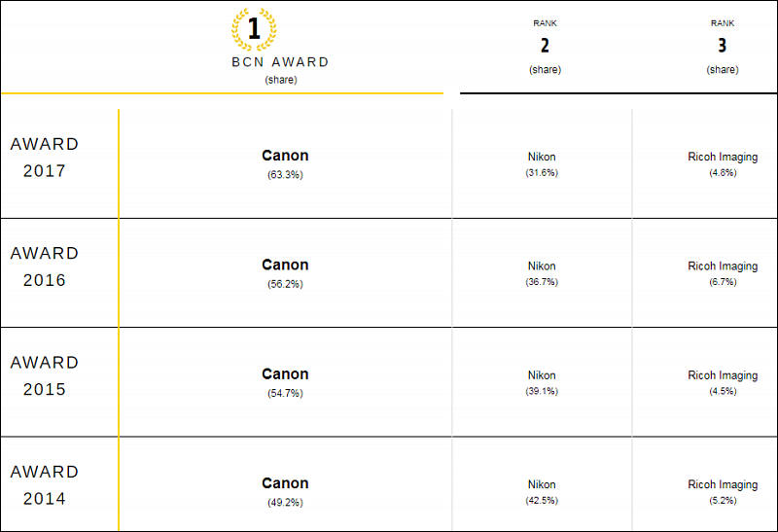Click the BCN AWARD heading
Image resolution: width=778 pixels, height=532 pixels.
click(x=280, y=62)
